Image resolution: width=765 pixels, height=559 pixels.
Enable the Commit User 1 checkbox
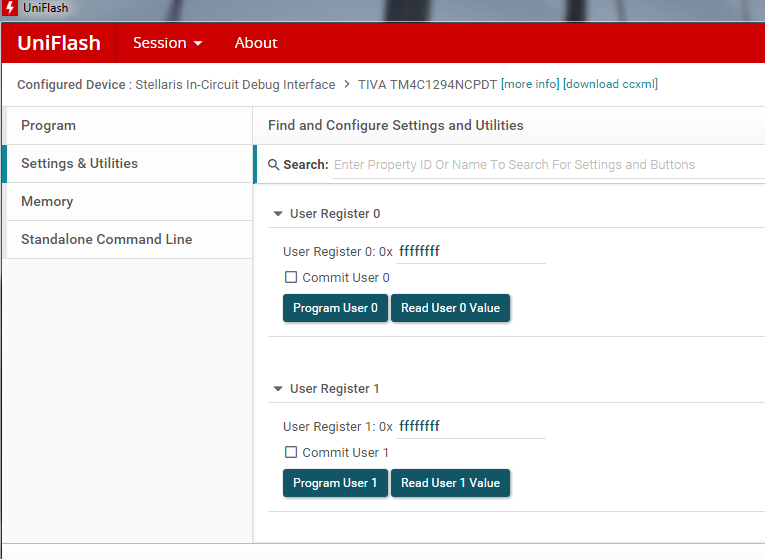[x=291, y=453]
